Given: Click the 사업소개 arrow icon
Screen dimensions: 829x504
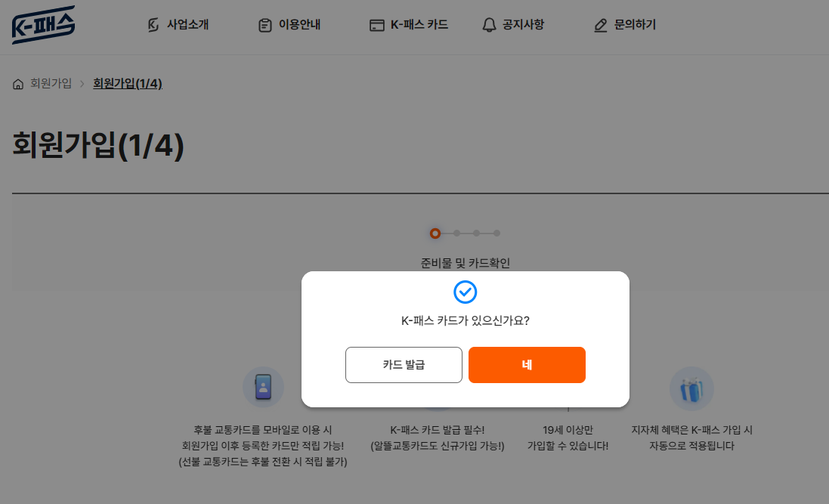Looking at the screenshot, I should pos(154,24).
